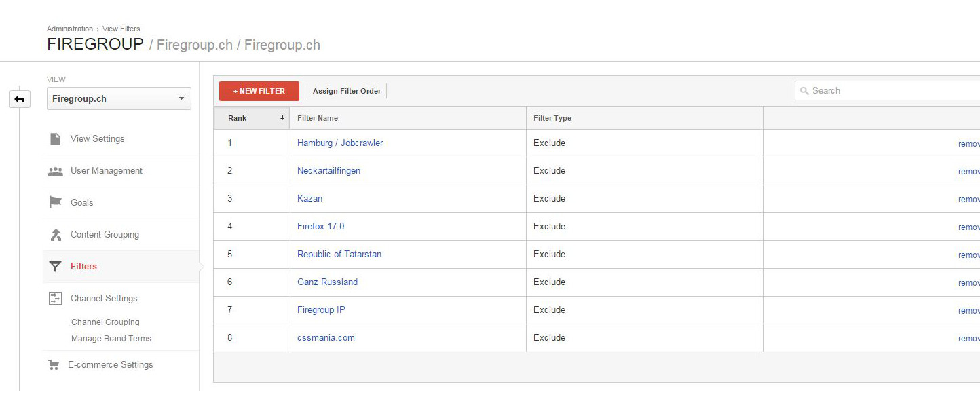Click the + NEW FILTER button
Viewport: 980px width, 414px height.
click(259, 91)
